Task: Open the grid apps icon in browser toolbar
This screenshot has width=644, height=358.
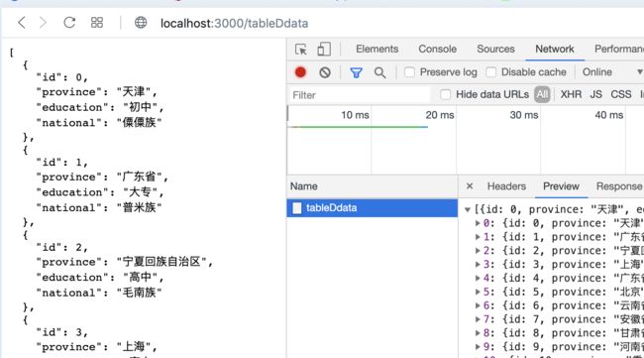Action: [x=97, y=22]
